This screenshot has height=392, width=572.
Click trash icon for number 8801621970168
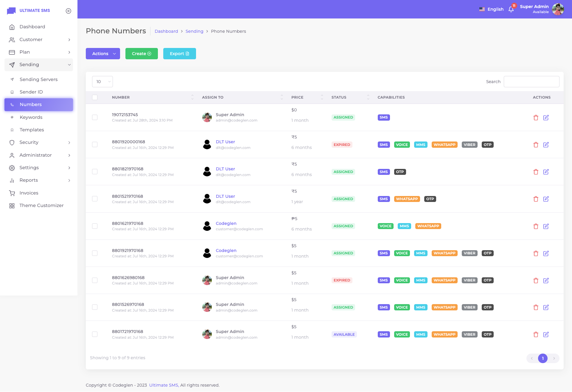click(x=536, y=226)
